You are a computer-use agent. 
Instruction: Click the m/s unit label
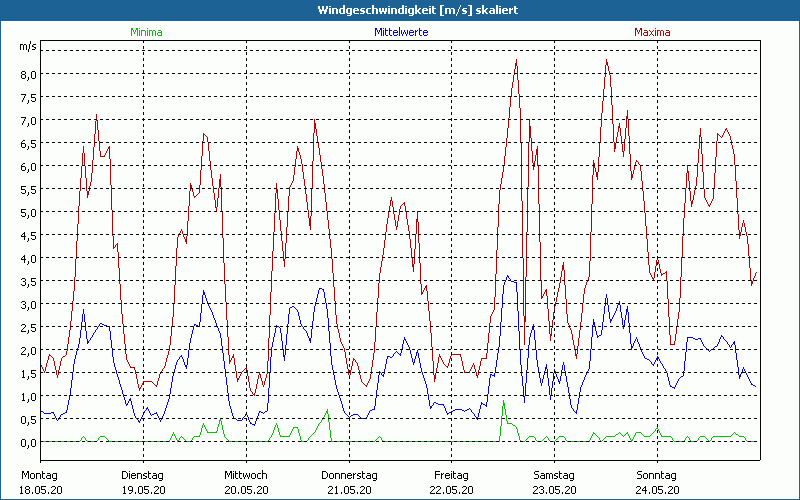point(27,46)
